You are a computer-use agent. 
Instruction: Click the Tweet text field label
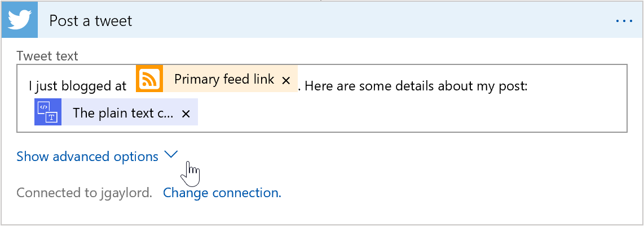[x=47, y=55]
